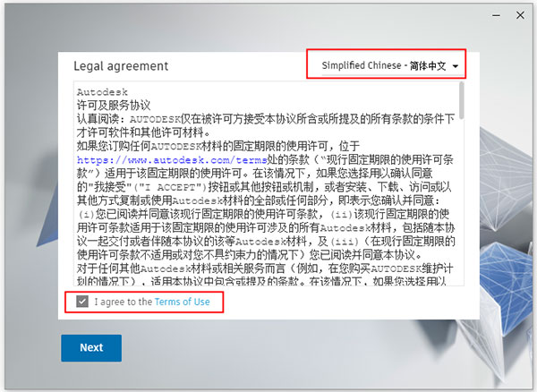Screen dimensions: 537x392
Task: Open the autodesk.com/terms hyperlink
Action: pos(172,160)
